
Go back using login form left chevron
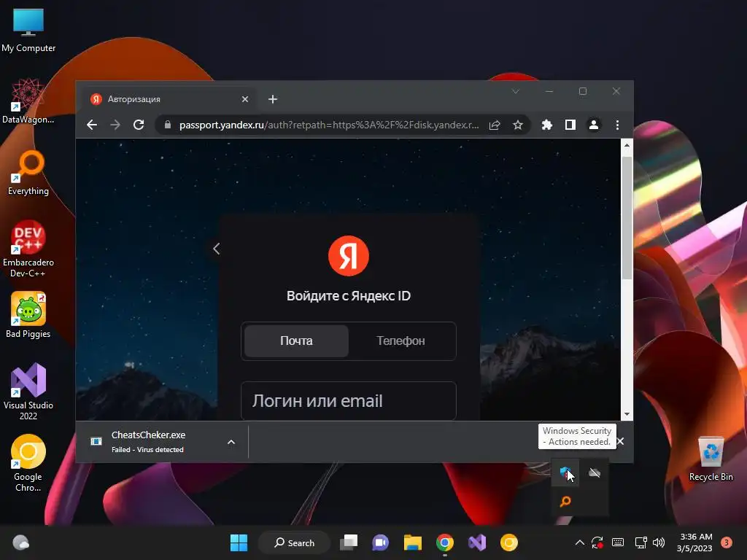[216, 249]
